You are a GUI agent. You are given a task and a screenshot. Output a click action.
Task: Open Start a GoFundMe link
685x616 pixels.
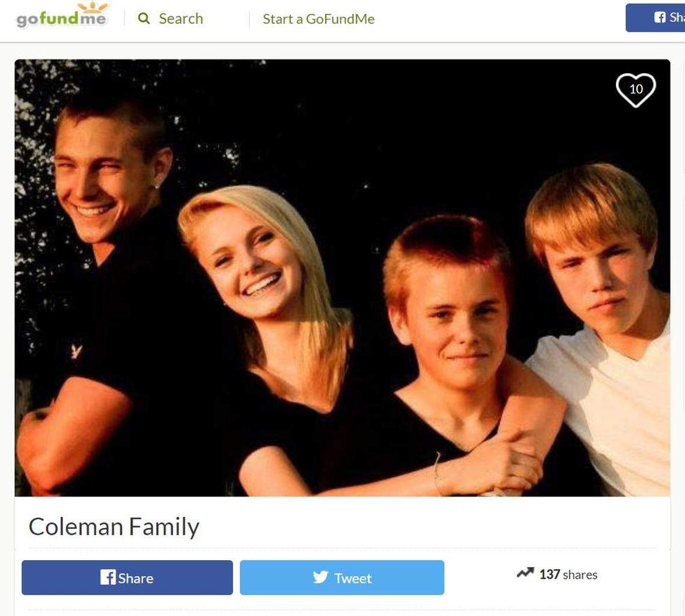tap(318, 19)
